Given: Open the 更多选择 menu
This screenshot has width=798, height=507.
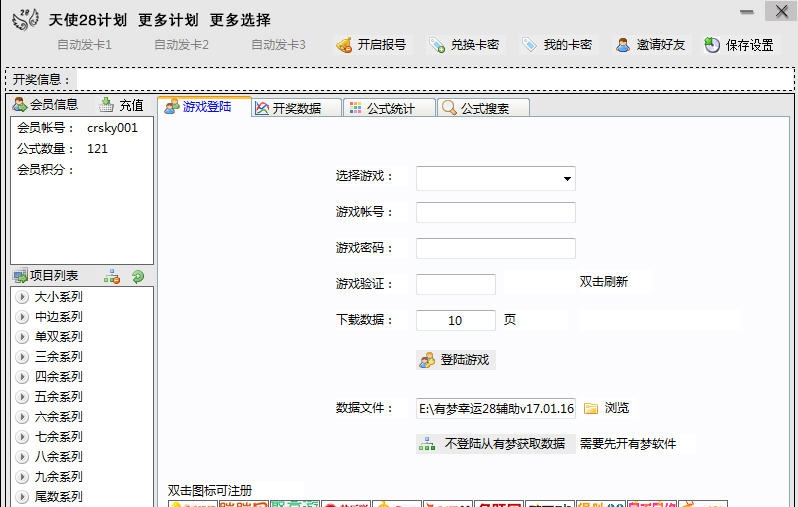Looking at the screenshot, I should (240, 20).
